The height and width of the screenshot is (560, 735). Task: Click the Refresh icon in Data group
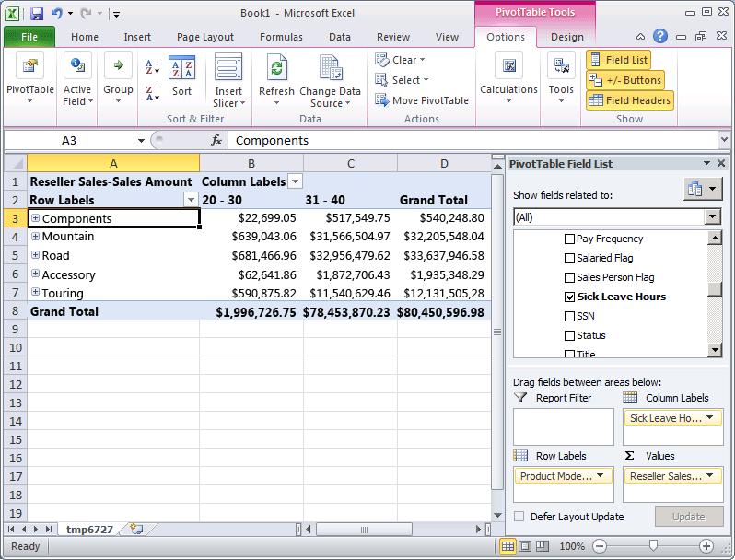coord(276,70)
